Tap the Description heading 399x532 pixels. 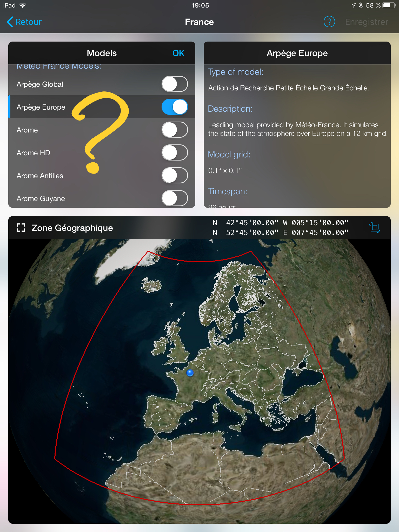click(230, 109)
